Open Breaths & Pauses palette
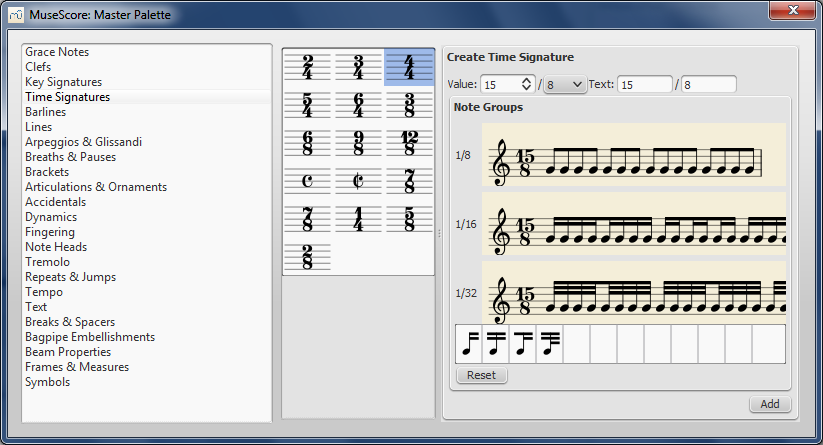 tap(71, 157)
